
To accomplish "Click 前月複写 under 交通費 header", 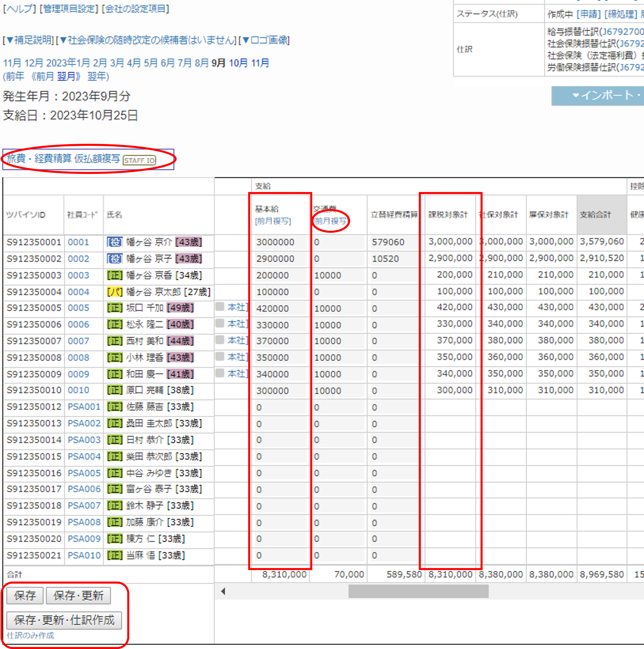I will tap(330, 221).
